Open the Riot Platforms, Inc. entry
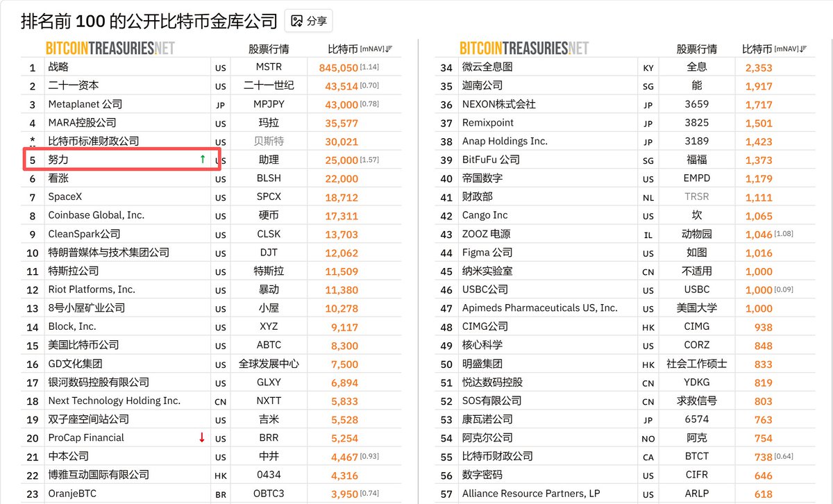Viewport: 833px width, 504px height. pyautogui.click(x=92, y=289)
